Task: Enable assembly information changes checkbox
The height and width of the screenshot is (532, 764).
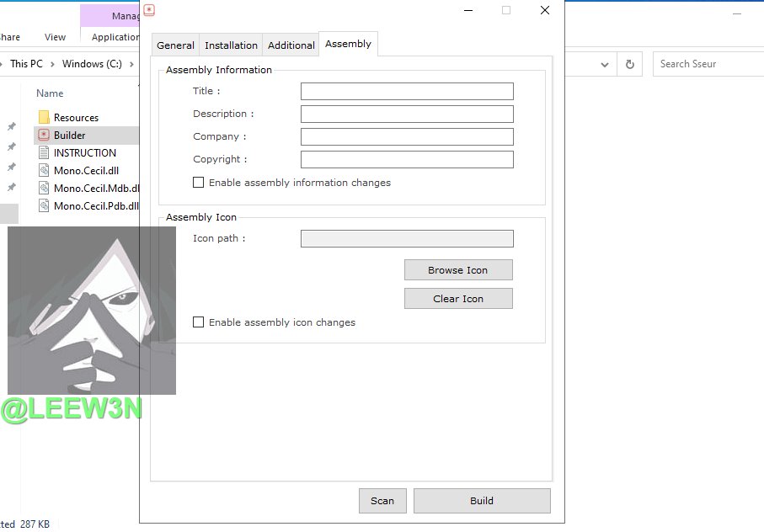Action: click(x=199, y=183)
